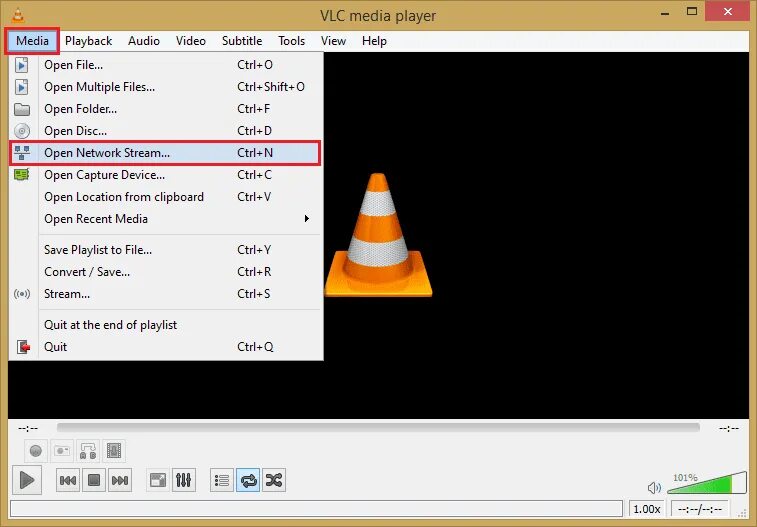
Task: Click the Open File play icon
Action: 22,65
